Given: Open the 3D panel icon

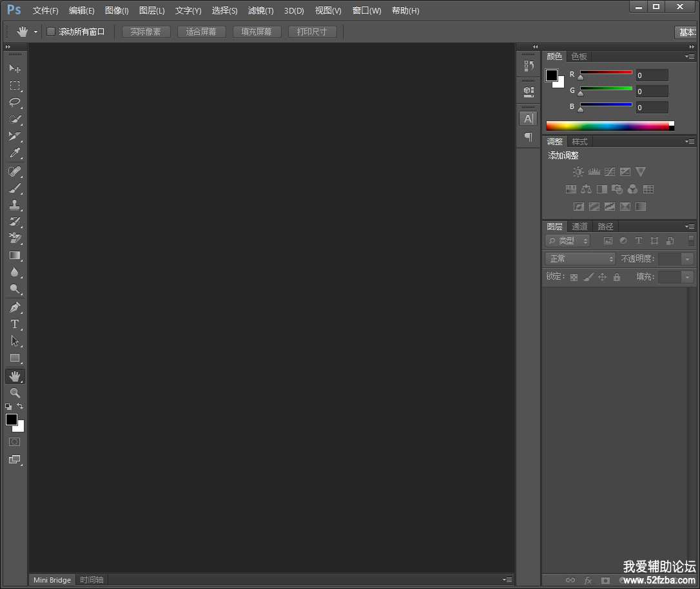Looking at the screenshot, I should tap(529, 92).
